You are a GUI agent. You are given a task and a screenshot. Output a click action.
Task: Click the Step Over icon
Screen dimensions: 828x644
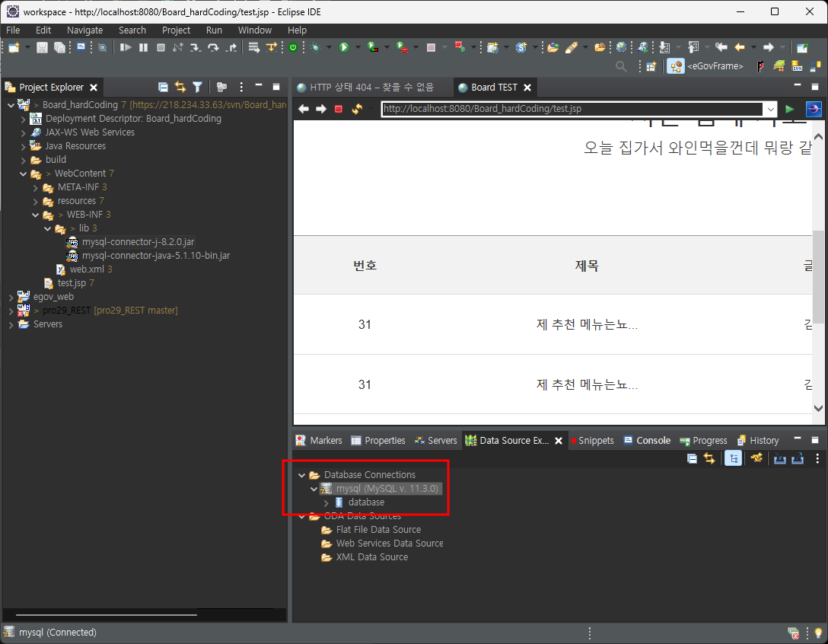(213, 47)
